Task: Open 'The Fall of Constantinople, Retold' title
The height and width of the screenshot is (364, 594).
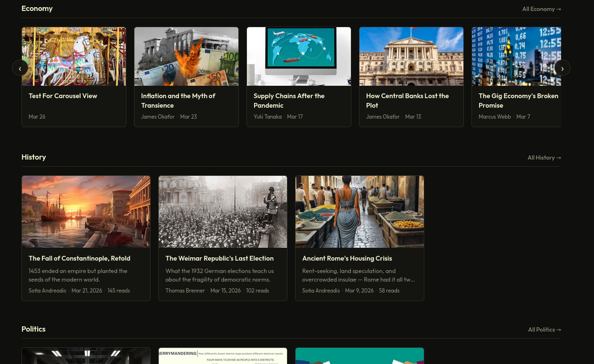Action: point(79,258)
